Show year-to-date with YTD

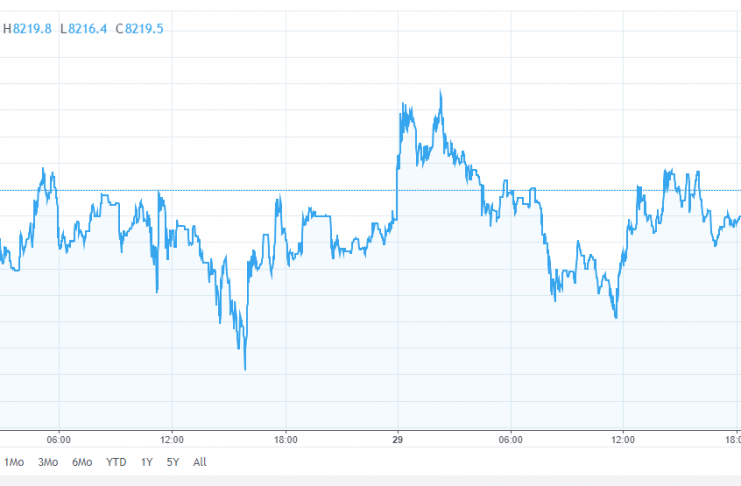coord(117,462)
